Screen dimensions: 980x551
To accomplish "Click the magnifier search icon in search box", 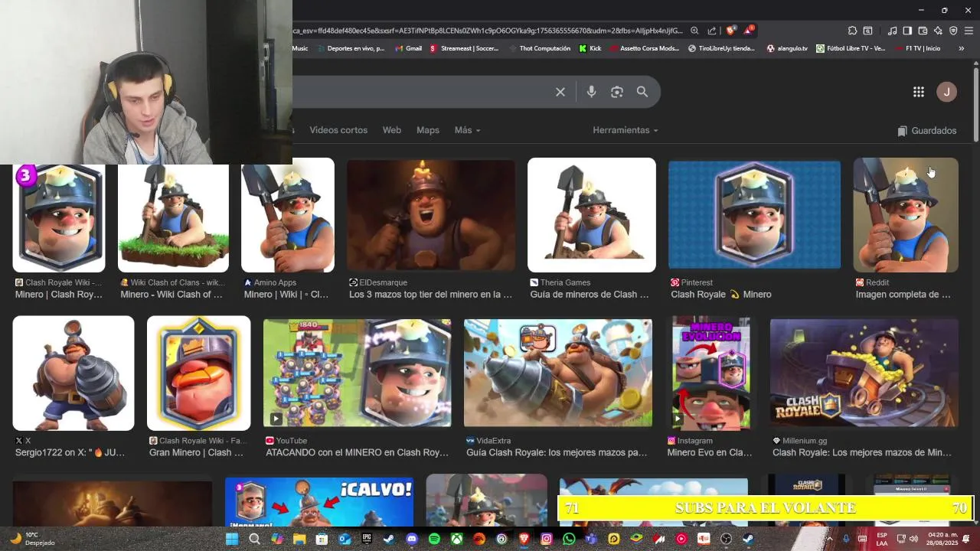I will (x=642, y=92).
